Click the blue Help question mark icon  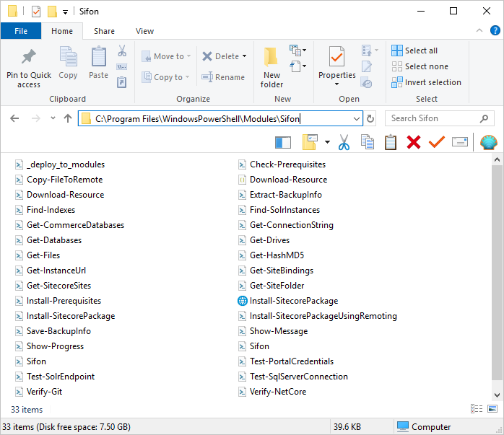click(495, 30)
